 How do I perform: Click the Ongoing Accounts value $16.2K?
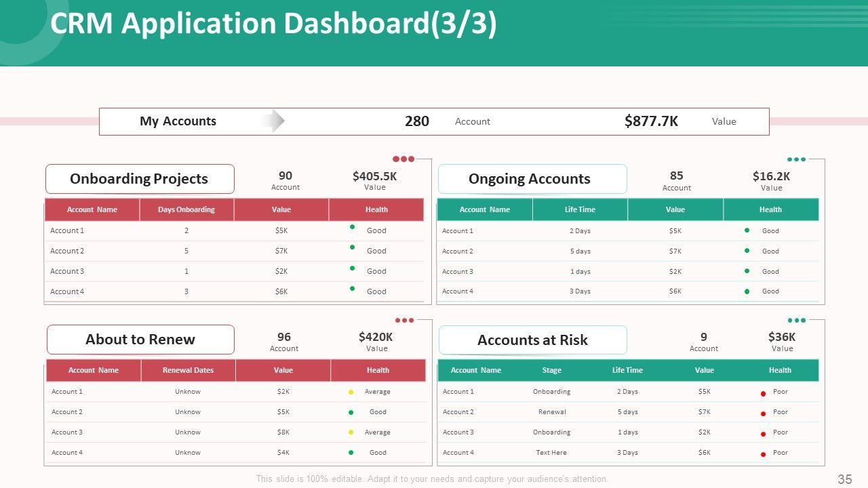pos(771,176)
